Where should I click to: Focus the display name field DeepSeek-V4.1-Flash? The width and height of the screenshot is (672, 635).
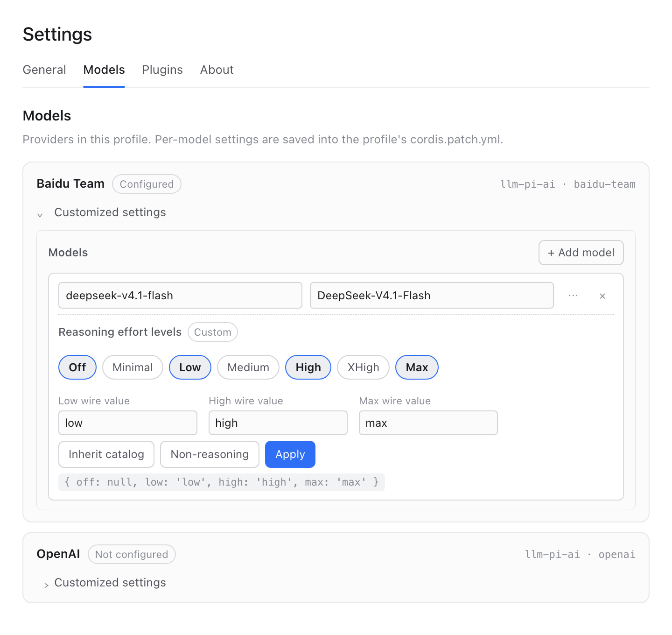point(432,296)
